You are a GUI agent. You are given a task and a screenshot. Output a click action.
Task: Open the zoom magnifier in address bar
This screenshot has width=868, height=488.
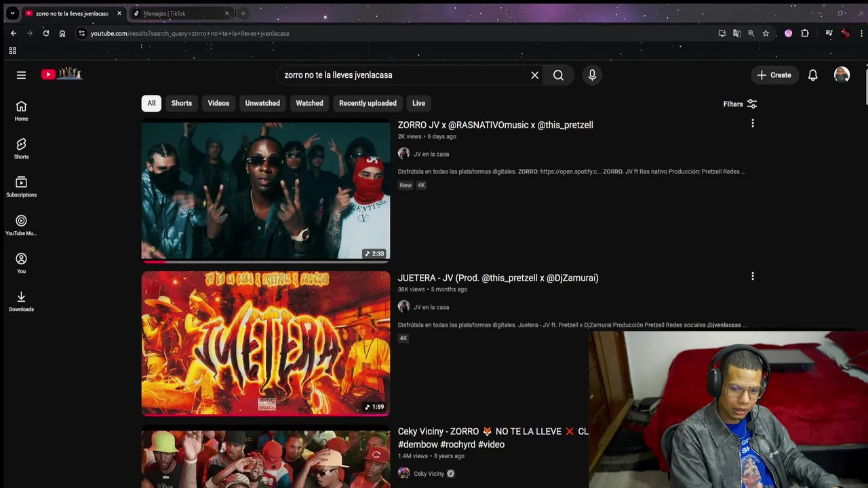tap(751, 33)
